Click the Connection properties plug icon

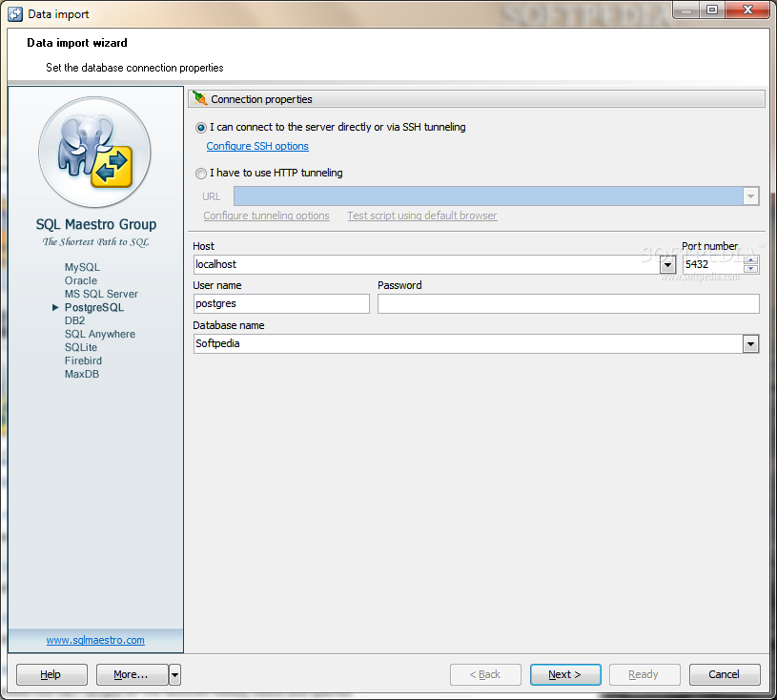point(200,98)
